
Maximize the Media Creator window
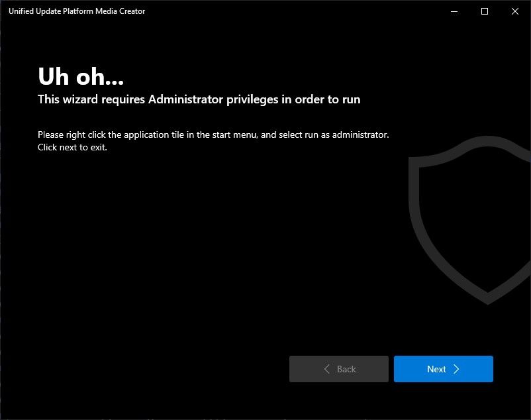pos(485,11)
